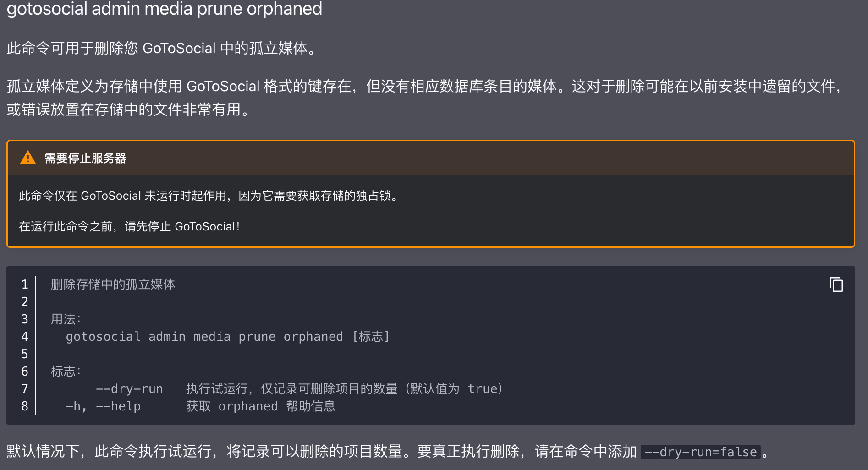Image resolution: width=868 pixels, height=470 pixels.
Task: Click the warning sentence about "独占锁"
Action: pyautogui.click(x=209, y=196)
